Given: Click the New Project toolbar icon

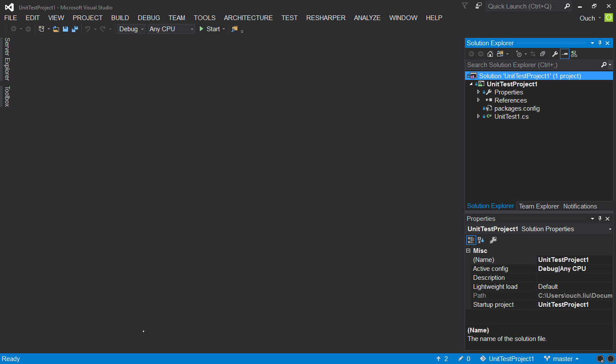Looking at the screenshot, I should (41, 29).
